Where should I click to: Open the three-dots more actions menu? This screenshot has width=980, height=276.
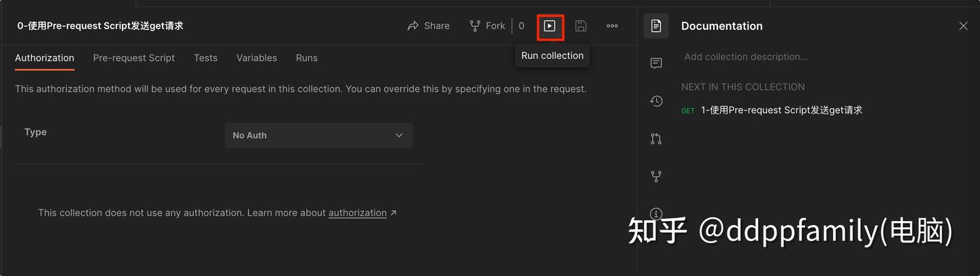612,27
